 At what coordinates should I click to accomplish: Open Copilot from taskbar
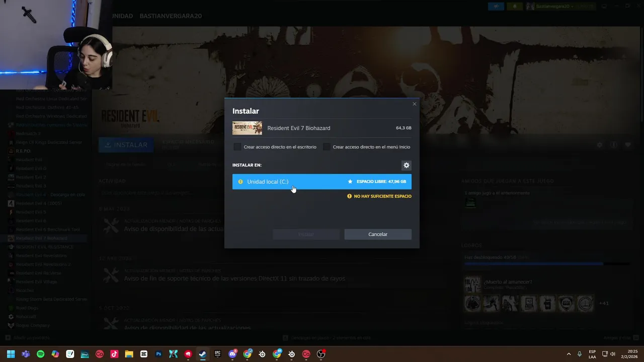point(55,354)
